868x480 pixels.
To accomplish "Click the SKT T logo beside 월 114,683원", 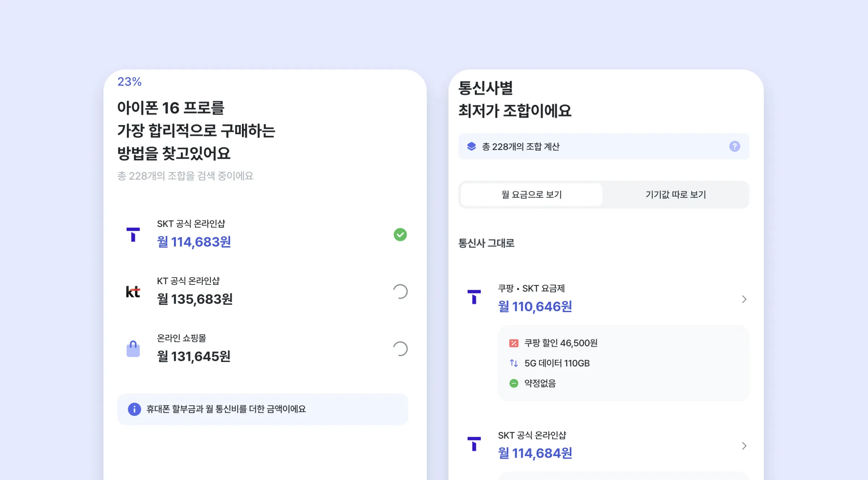I will [x=133, y=234].
